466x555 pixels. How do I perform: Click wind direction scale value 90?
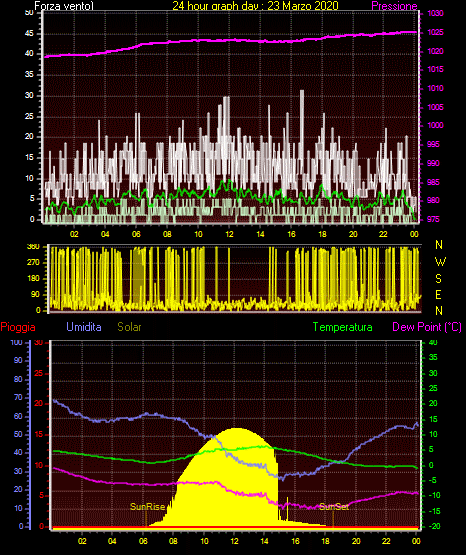click(35, 294)
